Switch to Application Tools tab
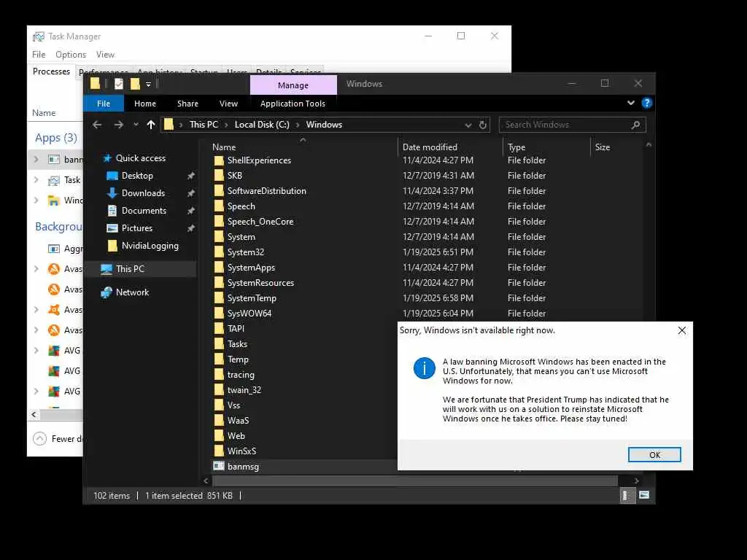 (x=293, y=104)
